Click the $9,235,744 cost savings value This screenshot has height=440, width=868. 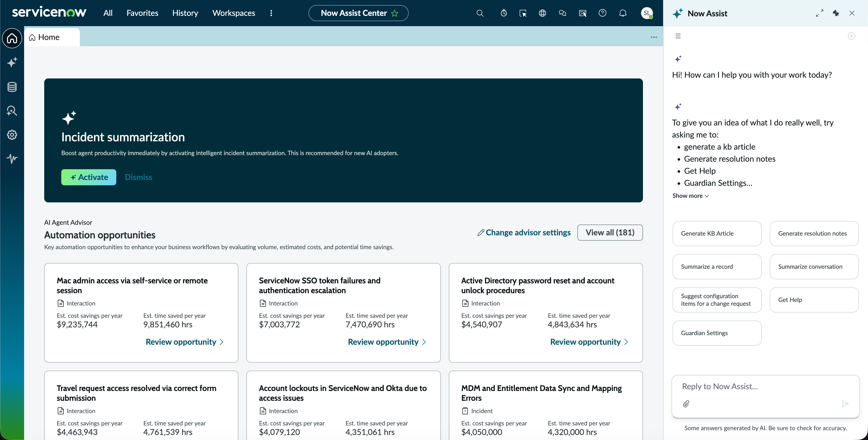(x=77, y=325)
